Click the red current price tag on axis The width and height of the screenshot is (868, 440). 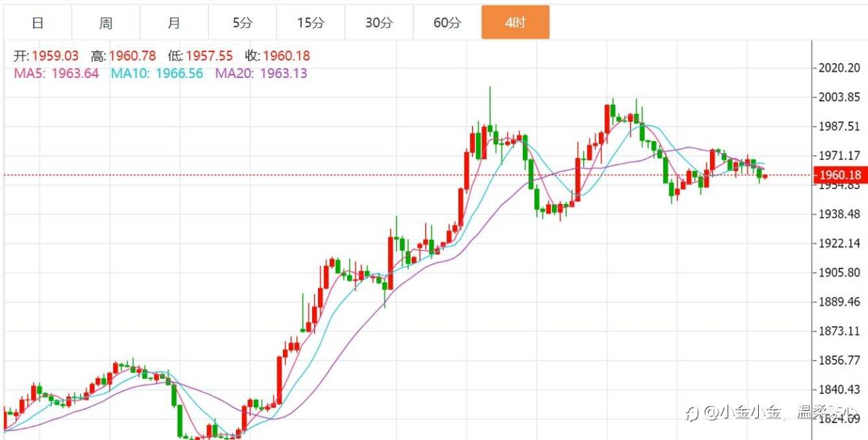[x=841, y=175]
